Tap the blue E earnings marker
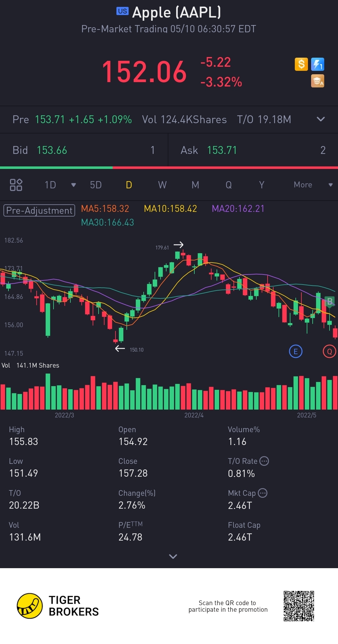The width and height of the screenshot is (338, 644). [295, 351]
